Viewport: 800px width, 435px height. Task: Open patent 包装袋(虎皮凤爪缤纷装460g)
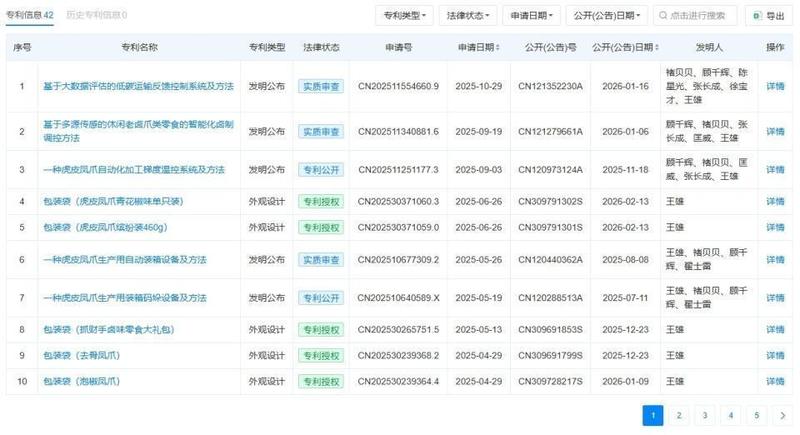[x=105, y=227]
